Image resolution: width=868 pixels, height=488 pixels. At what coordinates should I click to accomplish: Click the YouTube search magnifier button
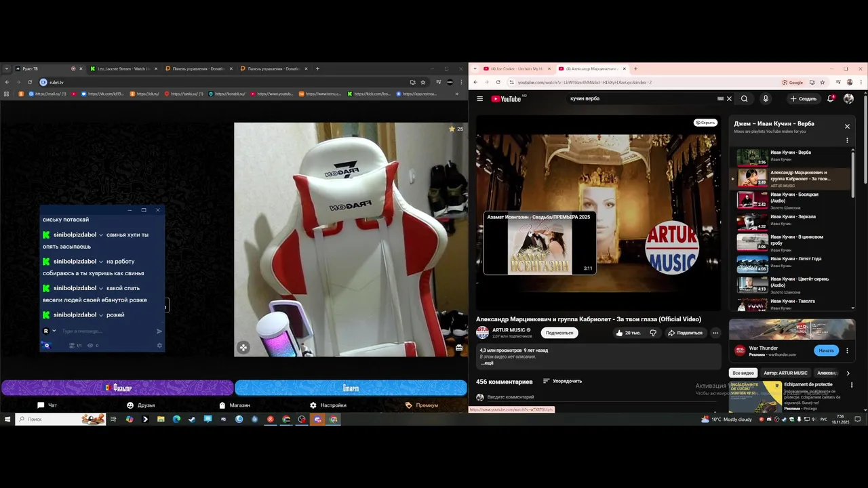pos(744,99)
